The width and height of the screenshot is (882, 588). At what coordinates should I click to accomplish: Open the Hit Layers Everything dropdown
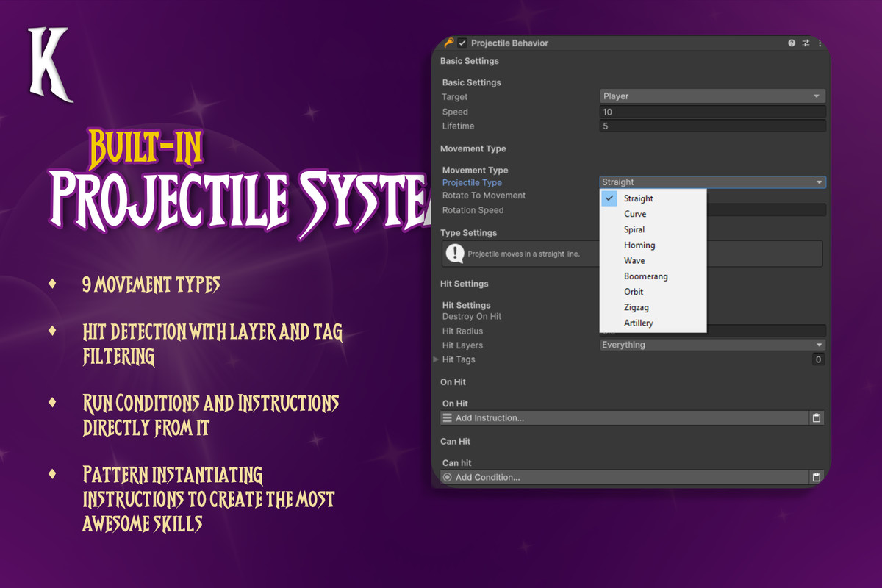711,344
